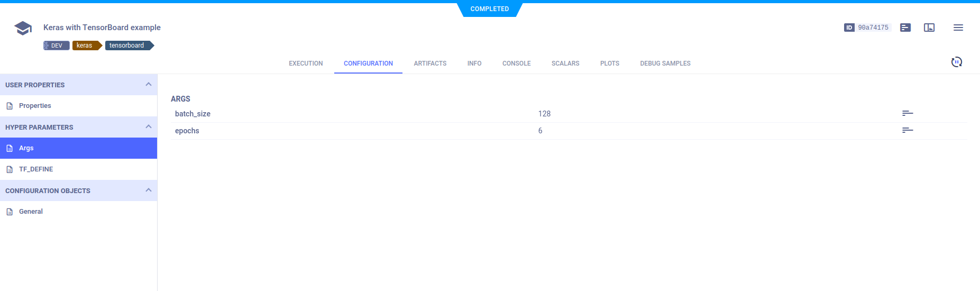Open the Debug Samples tab
Viewport: 980px width, 291px height.
(665, 63)
